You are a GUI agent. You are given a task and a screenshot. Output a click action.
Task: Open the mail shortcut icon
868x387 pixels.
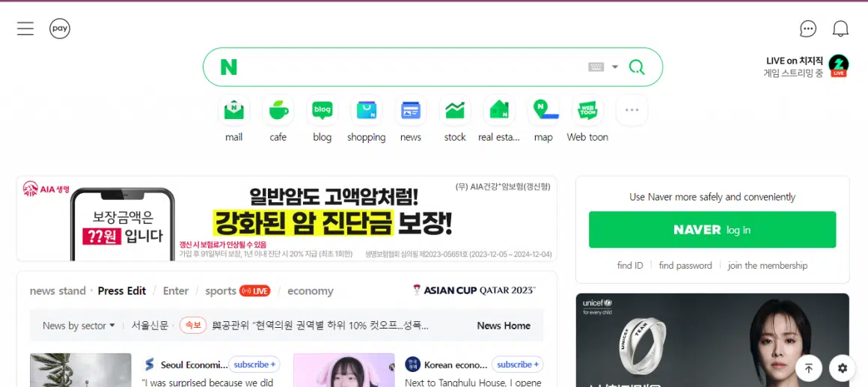pyautogui.click(x=234, y=111)
